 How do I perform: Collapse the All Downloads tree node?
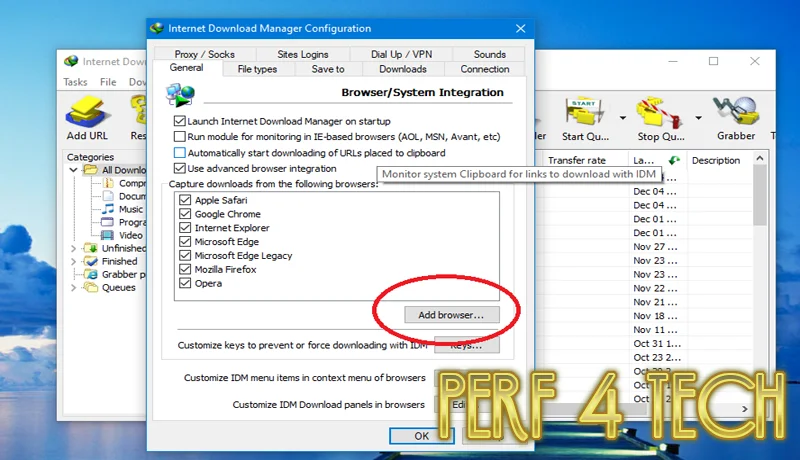73,170
